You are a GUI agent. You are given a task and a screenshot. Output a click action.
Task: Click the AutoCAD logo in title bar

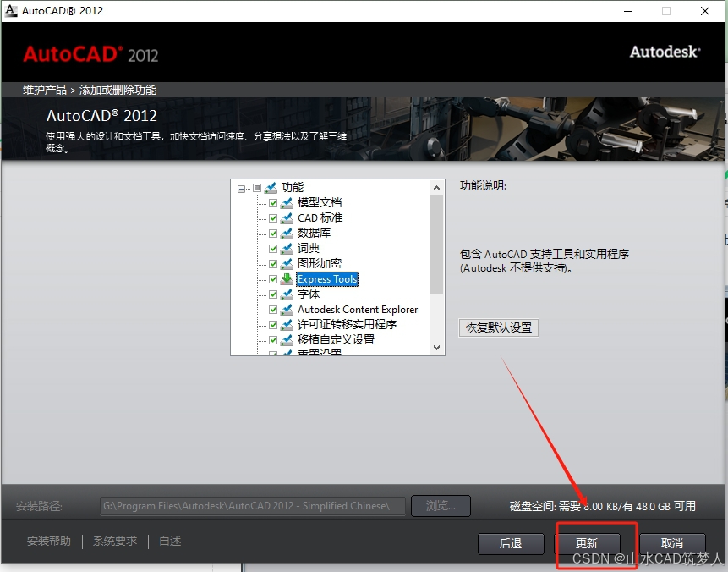click(x=11, y=10)
